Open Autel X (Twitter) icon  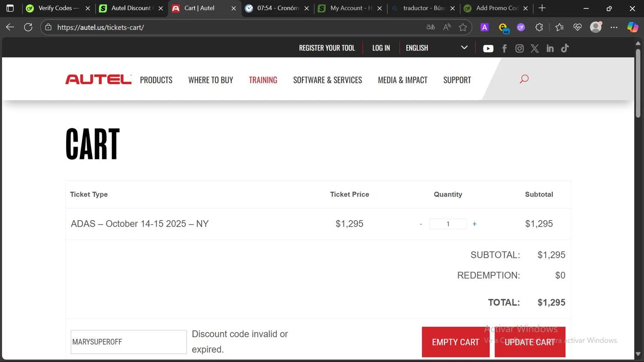(x=535, y=48)
